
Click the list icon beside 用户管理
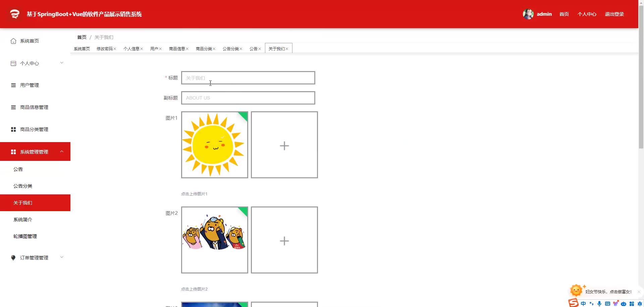point(13,85)
